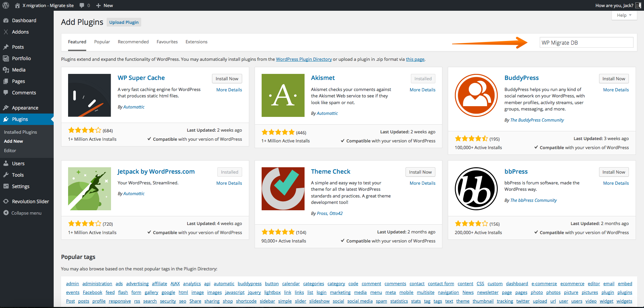The height and width of the screenshot is (308, 644).
Task: View More Details for WP Super Cache
Action: point(229,90)
